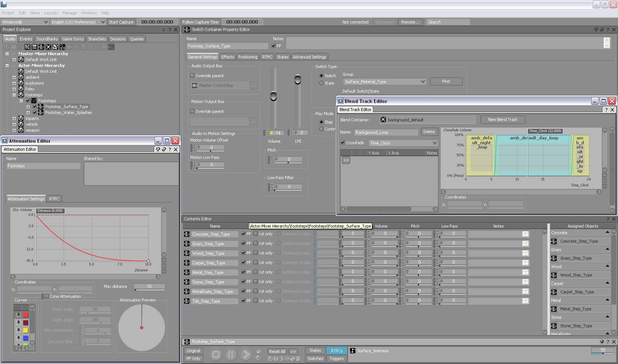Viewport: 618px width, 364px height.
Task: Click the Pause button in Transport Control
Action: [231, 354]
